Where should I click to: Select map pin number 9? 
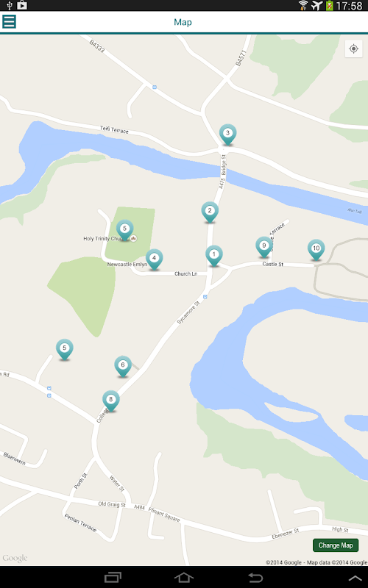click(x=264, y=247)
